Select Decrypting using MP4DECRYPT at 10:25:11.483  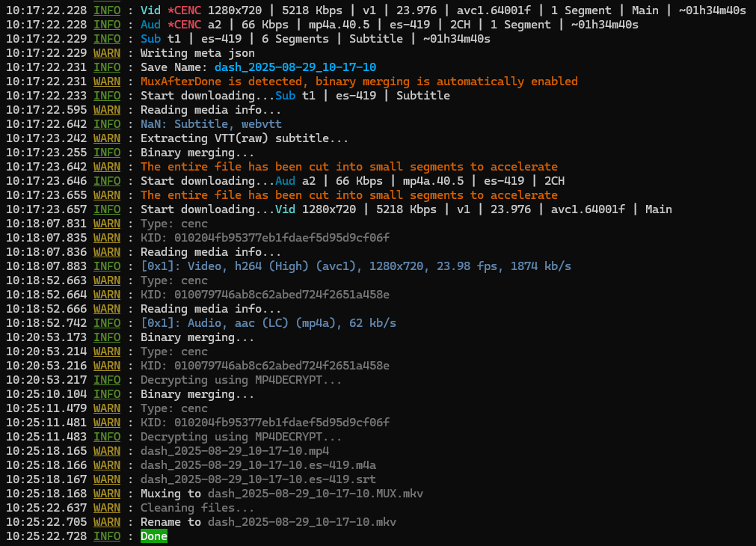click(x=241, y=437)
